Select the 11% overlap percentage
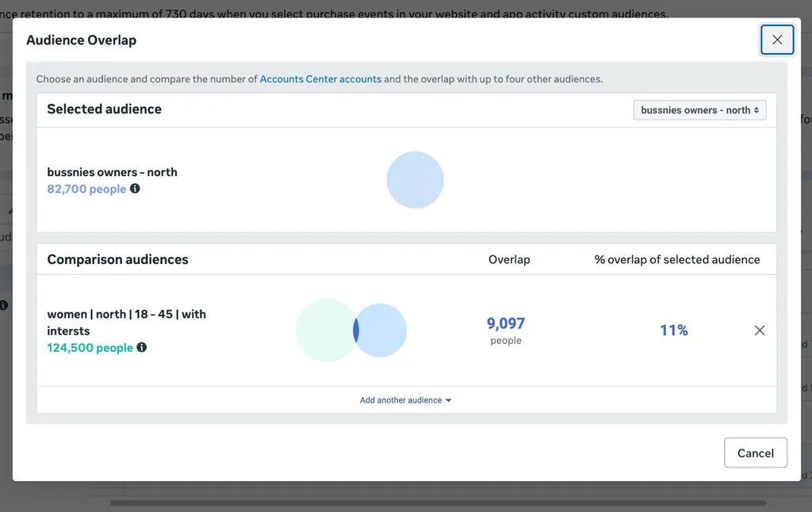The height and width of the screenshot is (512, 812). pos(674,331)
